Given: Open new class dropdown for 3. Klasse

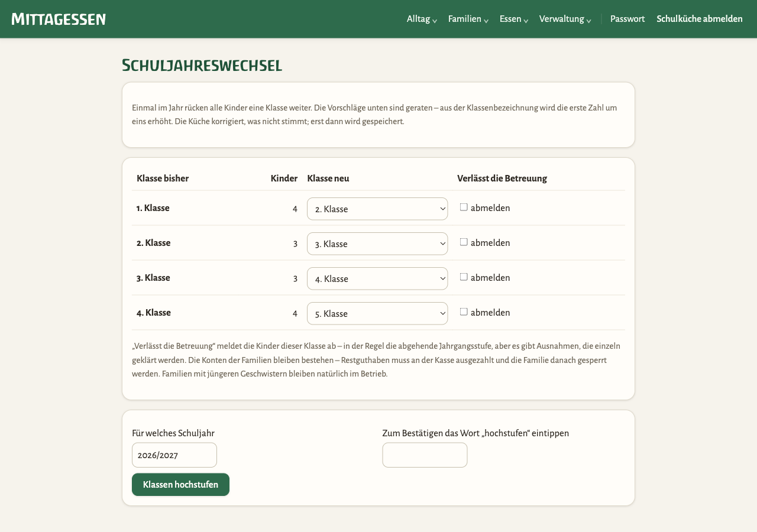Looking at the screenshot, I should (377, 278).
